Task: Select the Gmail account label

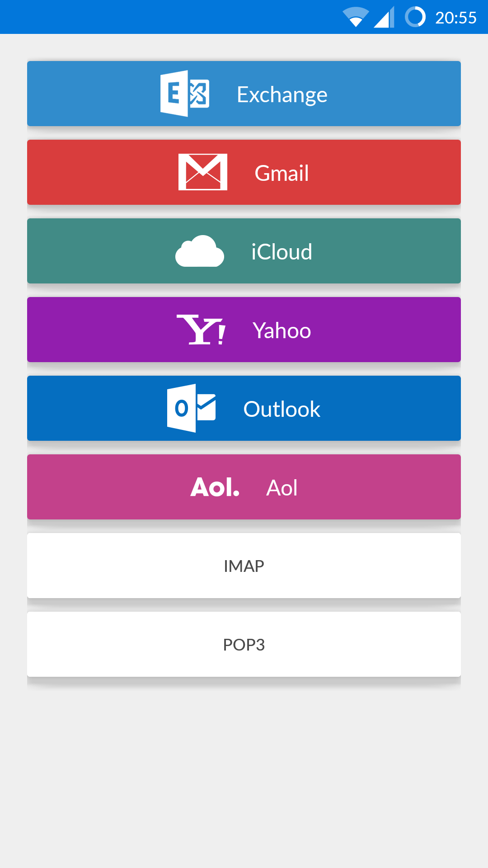Action: [x=282, y=173]
